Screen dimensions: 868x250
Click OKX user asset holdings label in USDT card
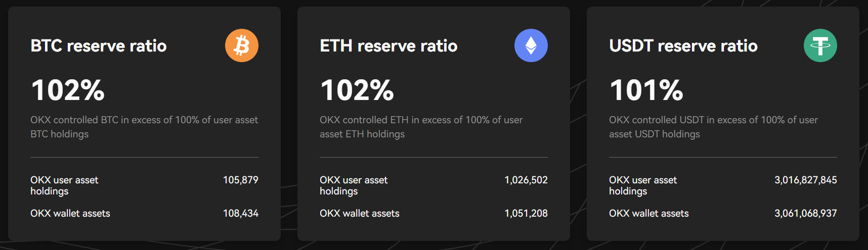tap(643, 185)
